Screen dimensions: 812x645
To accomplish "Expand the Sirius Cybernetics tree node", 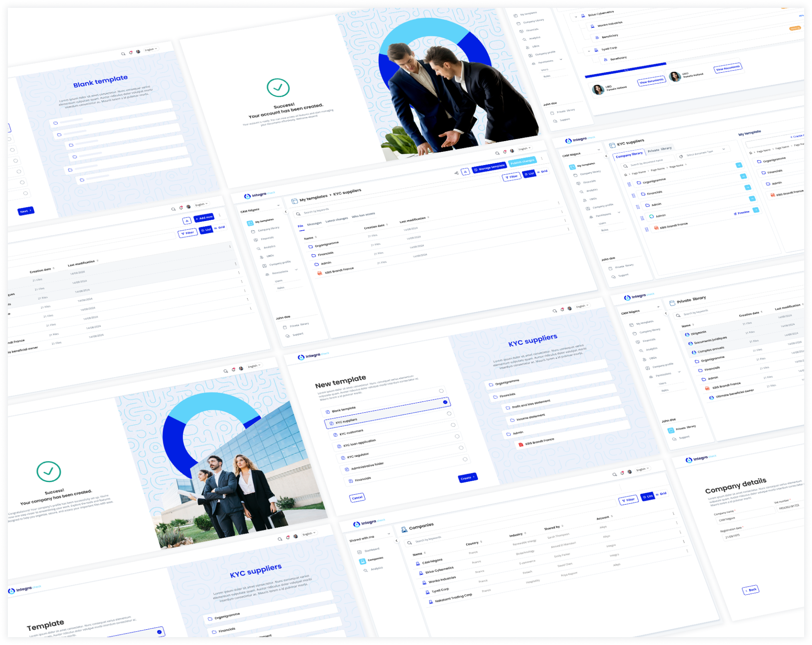I will (x=576, y=17).
